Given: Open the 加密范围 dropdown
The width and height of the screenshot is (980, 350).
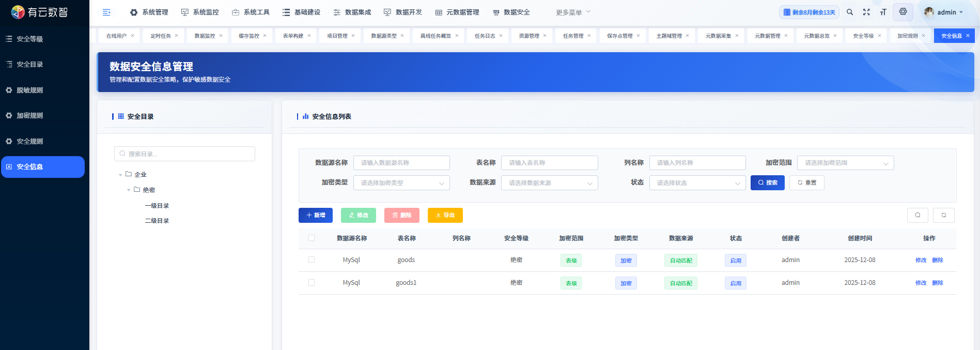Looking at the screenshot, I should pyautogui.click(x=845, y=163).
